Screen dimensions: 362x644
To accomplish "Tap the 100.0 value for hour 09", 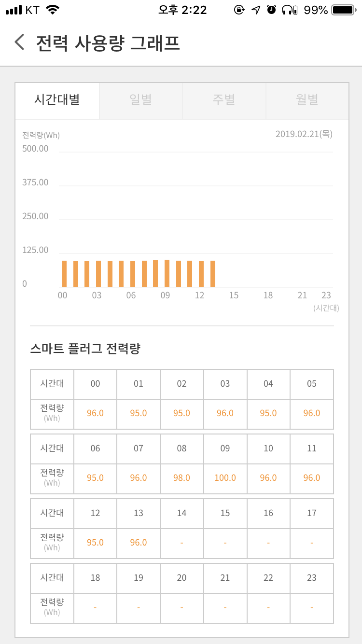I will [225, 478].
